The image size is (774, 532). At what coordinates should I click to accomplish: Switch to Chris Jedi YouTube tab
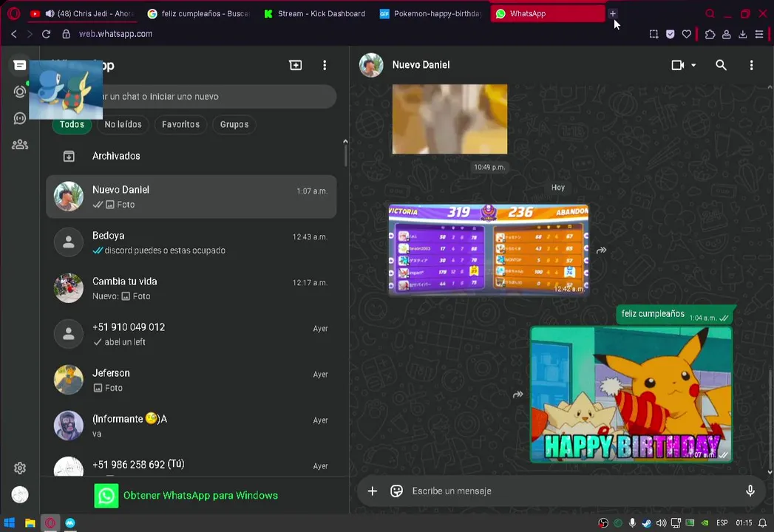[83, 14]
